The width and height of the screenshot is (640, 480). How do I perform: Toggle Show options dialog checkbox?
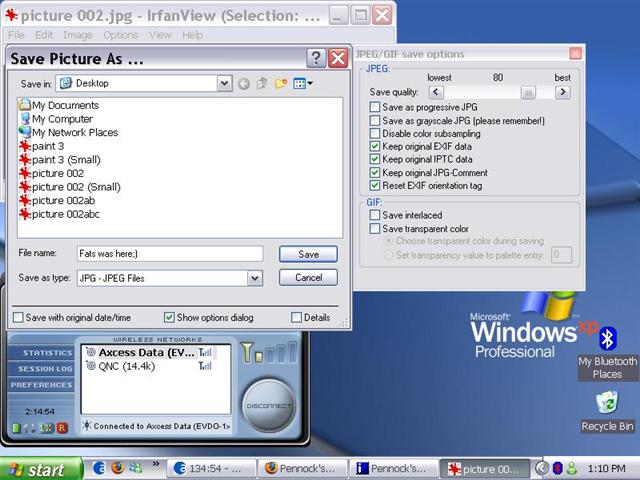pyautogui.click(x=167, y=318)
